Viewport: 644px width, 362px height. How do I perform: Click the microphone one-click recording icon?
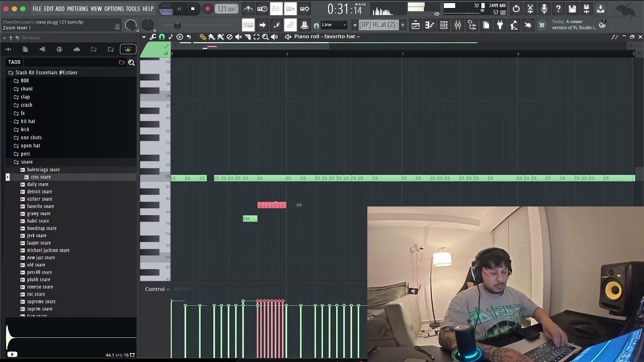coord(544,9)
